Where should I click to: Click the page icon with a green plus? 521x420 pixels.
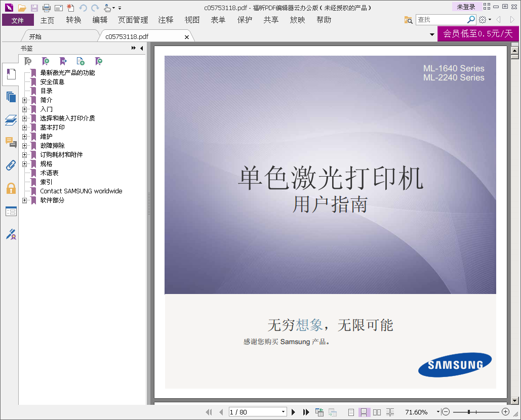(81, 61)
